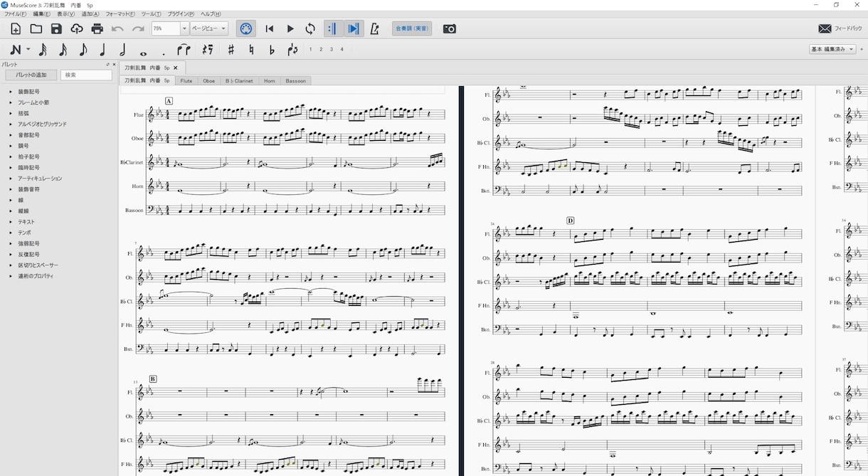Select the whole note duration
This screenshot has width=868, height=476.
point(143,53)
